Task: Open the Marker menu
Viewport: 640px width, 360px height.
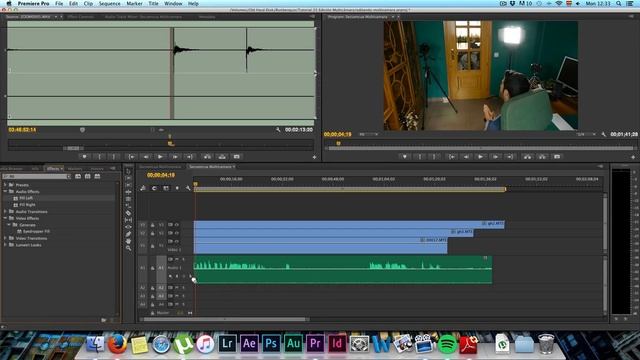Action: tap(134, 3)
